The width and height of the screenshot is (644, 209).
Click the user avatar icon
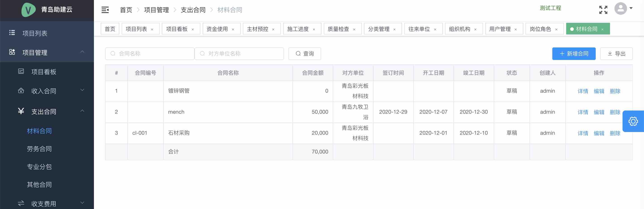click(620, 9)
